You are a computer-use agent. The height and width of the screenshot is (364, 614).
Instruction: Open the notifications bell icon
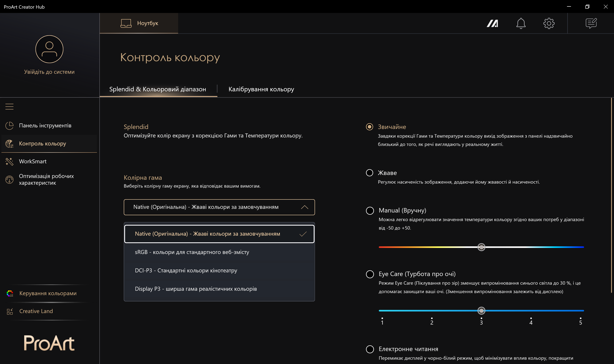pyautogui.click(x=521, y=23)
